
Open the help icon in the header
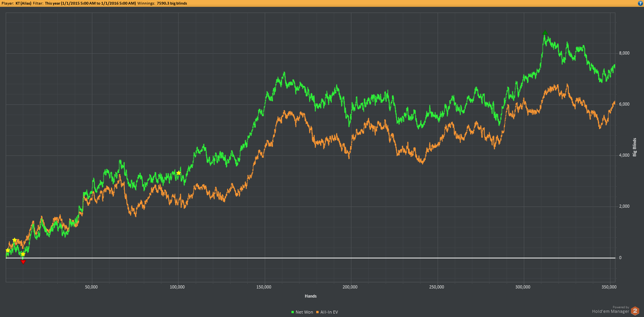click(x=640, y=3)
